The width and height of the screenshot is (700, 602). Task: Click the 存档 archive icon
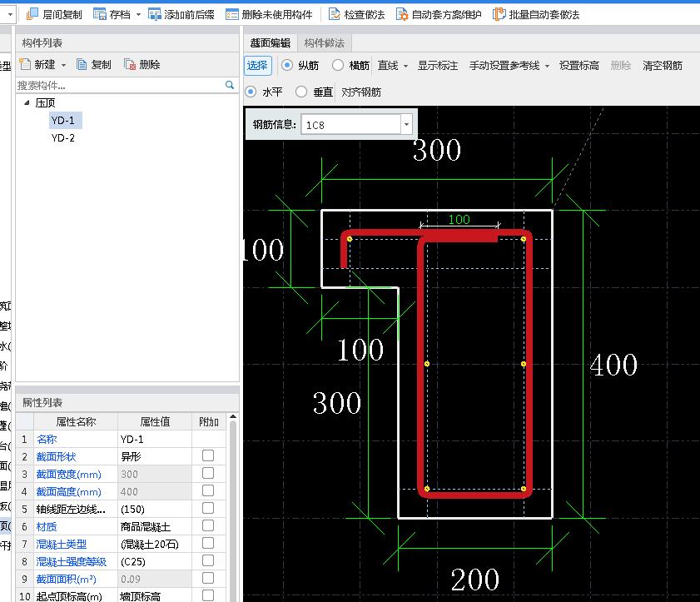coord(100,14)
